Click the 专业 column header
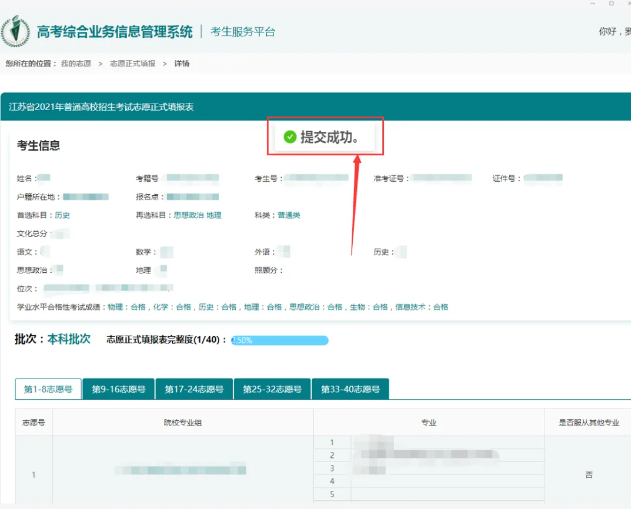Viewport: 631px width, 510px height. (428, 422)
